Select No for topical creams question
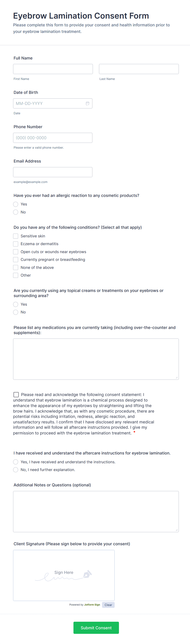Screen dimensions: 190x644 16,312
